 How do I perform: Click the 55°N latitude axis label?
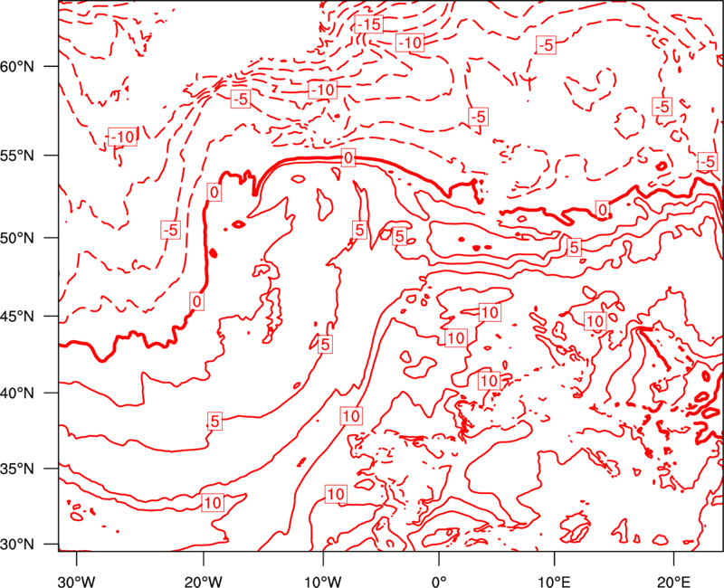17,156
